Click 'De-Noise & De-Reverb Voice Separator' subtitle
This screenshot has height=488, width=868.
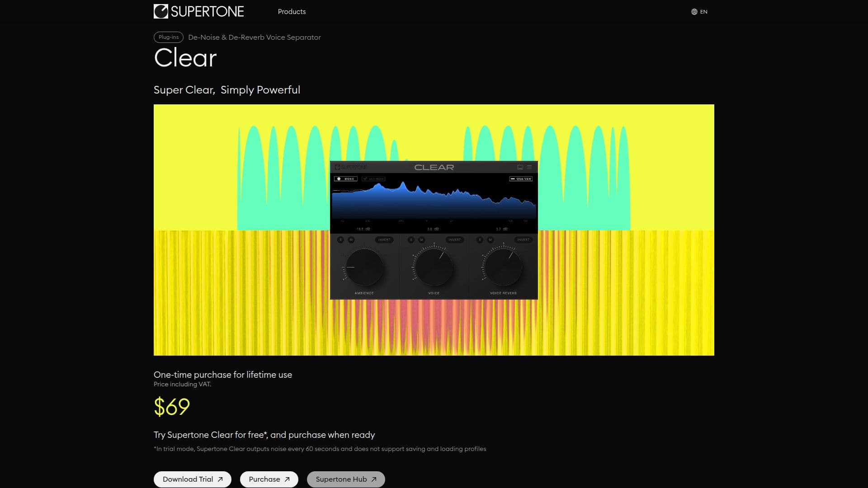click(x=255, y=38)
